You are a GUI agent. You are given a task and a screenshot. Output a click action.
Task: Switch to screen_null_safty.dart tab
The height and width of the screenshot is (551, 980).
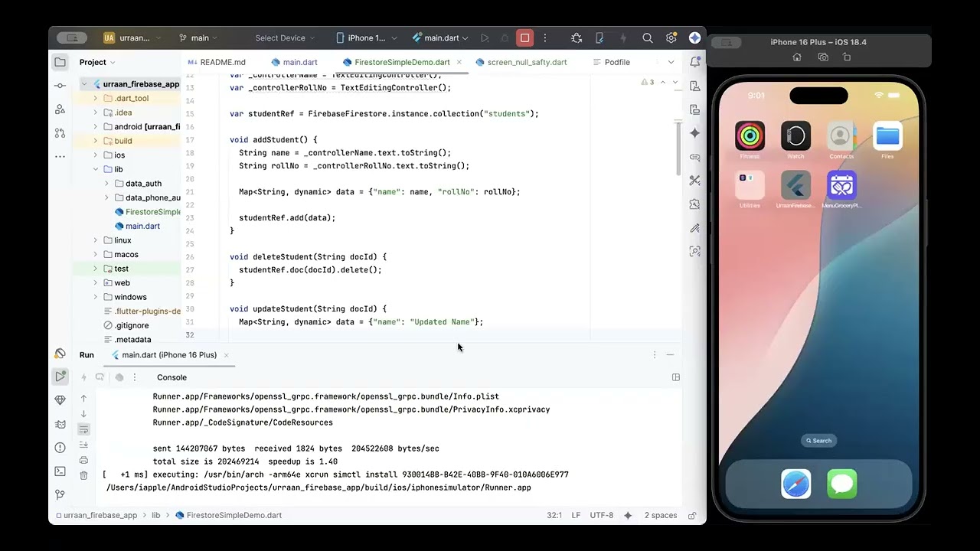521,62
